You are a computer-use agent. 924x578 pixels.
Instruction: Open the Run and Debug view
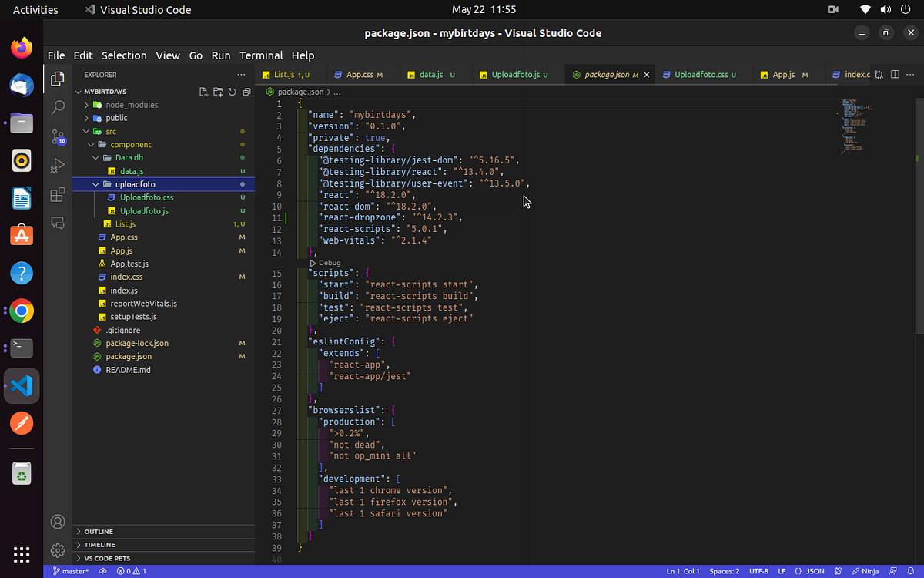tap(58, 165)
